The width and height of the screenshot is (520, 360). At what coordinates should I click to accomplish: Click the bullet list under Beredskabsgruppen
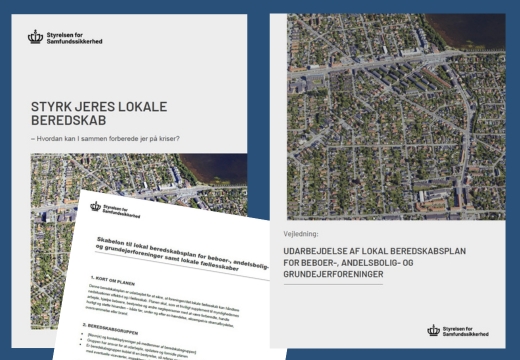point(138,347)
